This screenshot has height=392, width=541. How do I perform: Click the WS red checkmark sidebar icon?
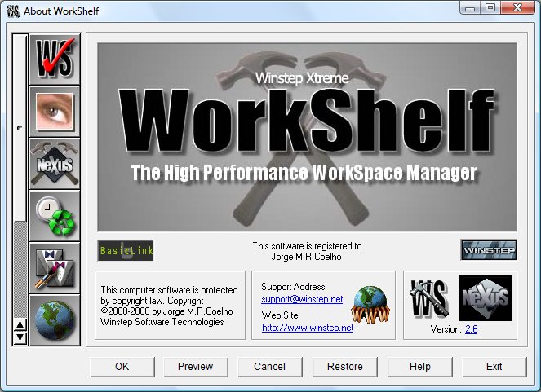[x=55, y=58]
